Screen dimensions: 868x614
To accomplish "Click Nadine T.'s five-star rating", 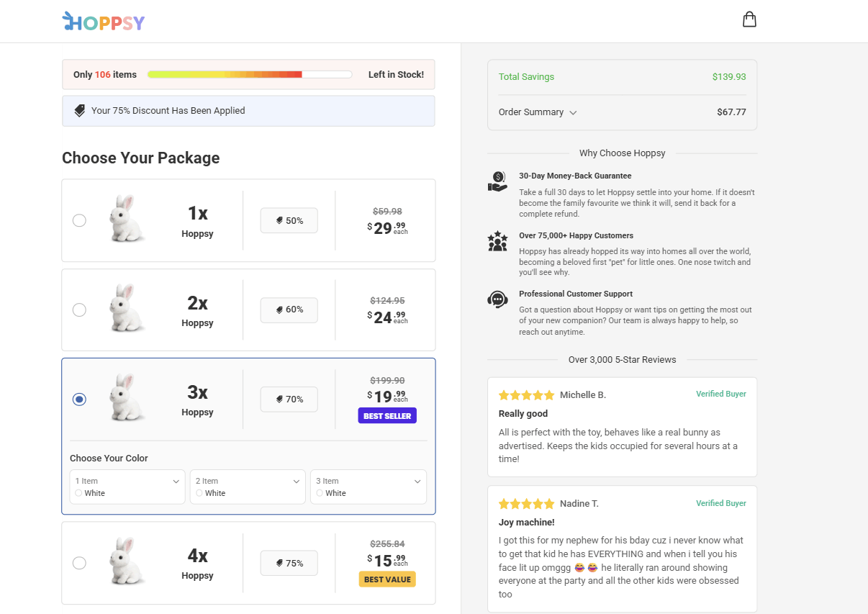I will (x=526, y=504).
